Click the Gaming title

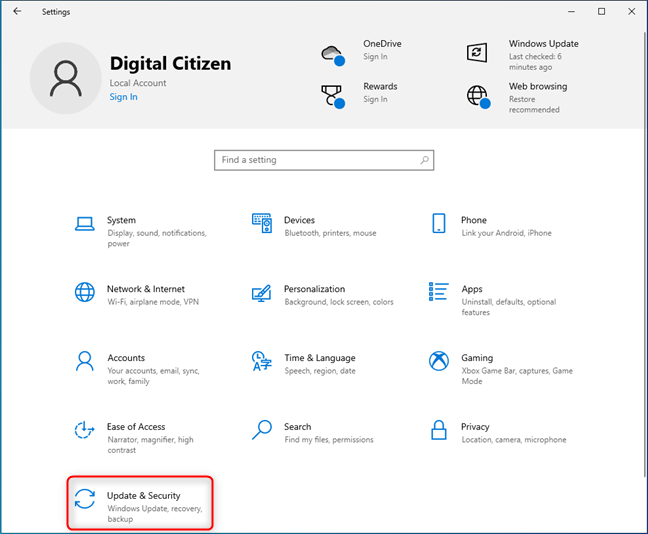click(x=477, y=358)
